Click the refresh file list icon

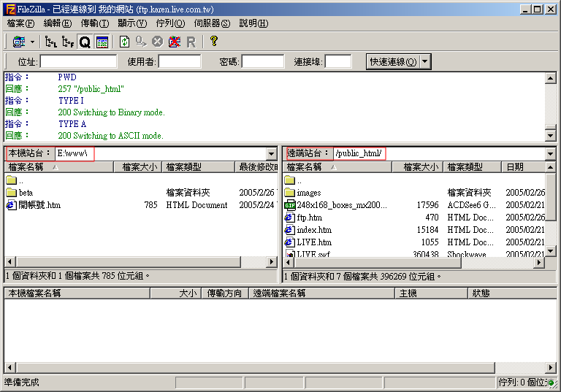[x=124, y=42]
